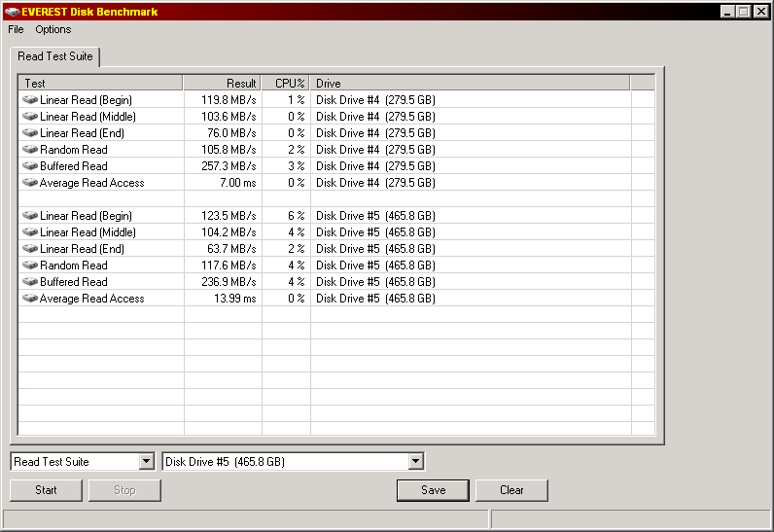Expand the Disk Drive #5 dropdown arrow
This screenshot has width=774, height=532.
coord(415,461)
